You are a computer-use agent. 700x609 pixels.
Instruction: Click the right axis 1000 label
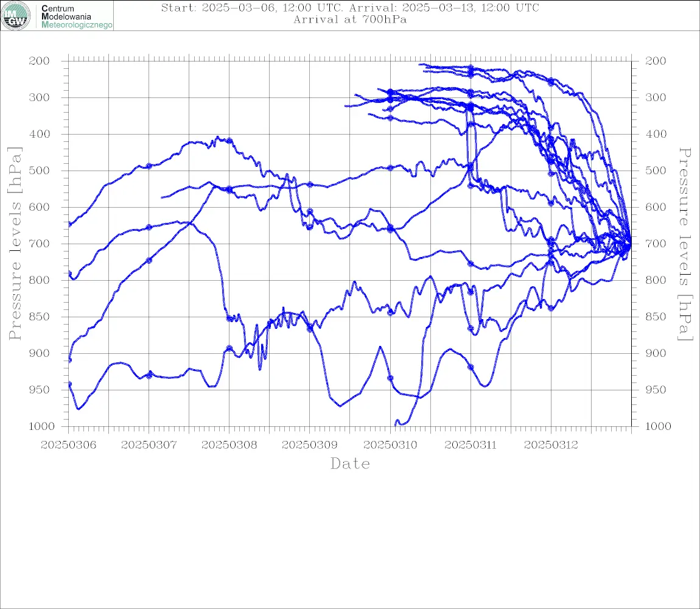659,426
